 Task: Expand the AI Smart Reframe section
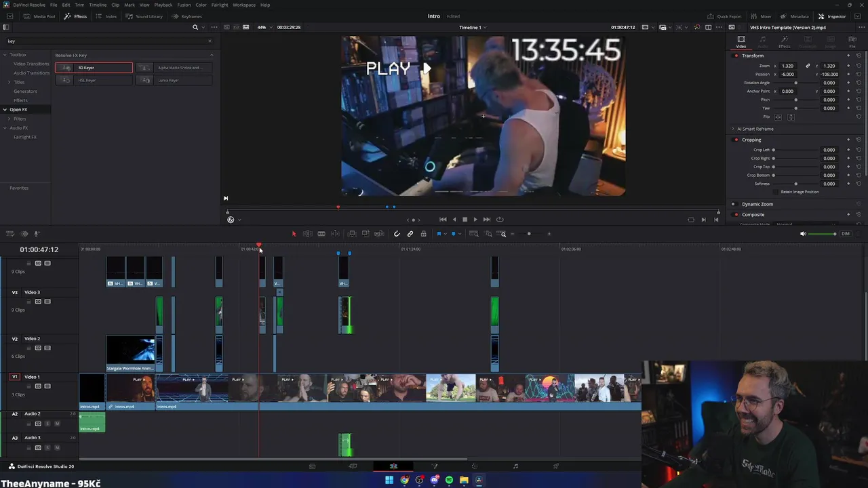(733, 129)
